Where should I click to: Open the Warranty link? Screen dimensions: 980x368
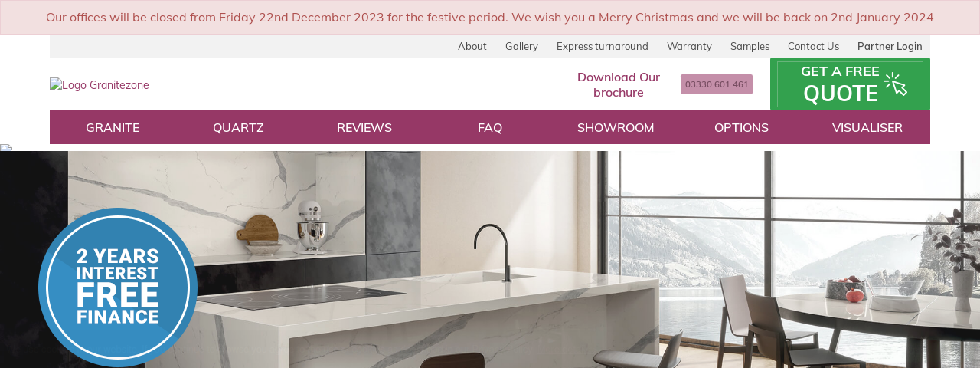(x=689, y=46)
